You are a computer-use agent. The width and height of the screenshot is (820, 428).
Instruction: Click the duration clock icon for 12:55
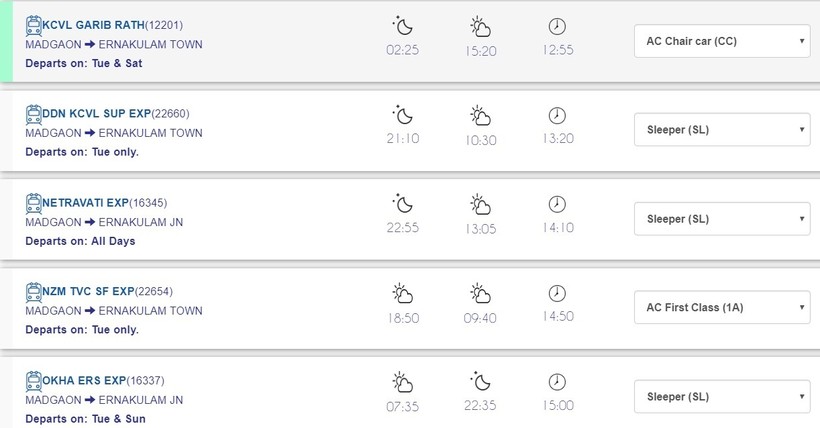(x=557, y=26)
